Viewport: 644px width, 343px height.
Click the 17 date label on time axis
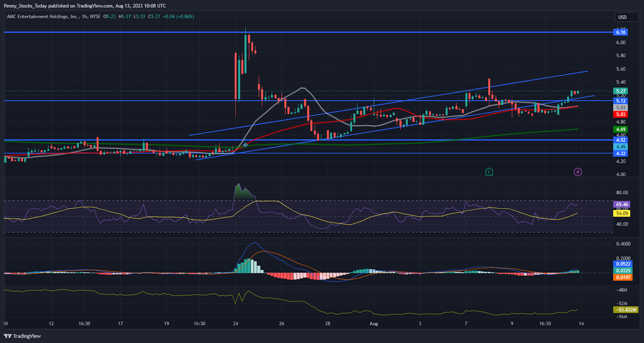pos(120,324)
